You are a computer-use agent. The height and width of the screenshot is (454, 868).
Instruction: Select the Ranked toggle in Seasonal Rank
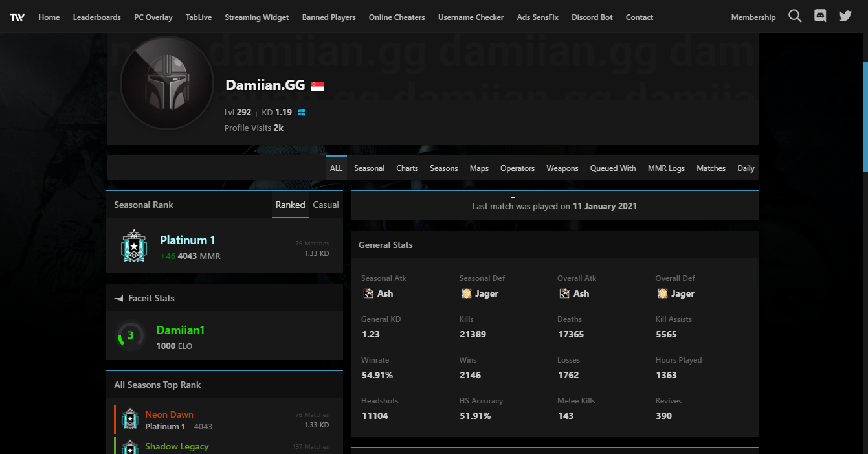click(x=290, y=205)
